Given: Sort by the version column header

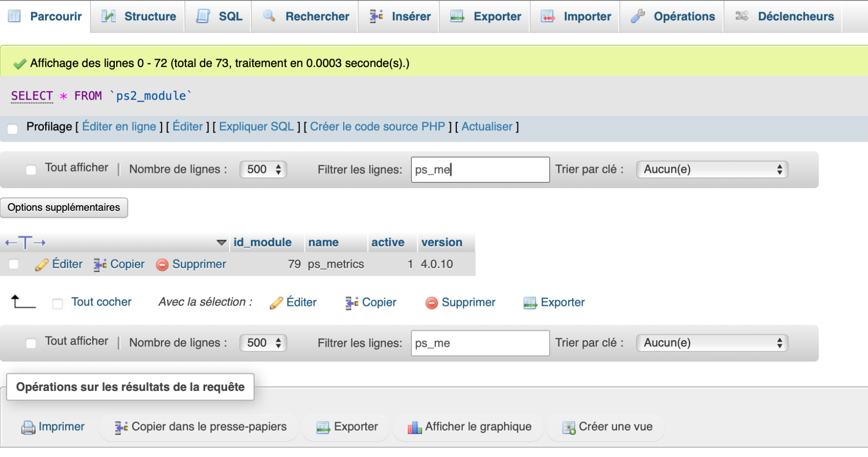Looking at the screenshot, I should tap(442, 243).
